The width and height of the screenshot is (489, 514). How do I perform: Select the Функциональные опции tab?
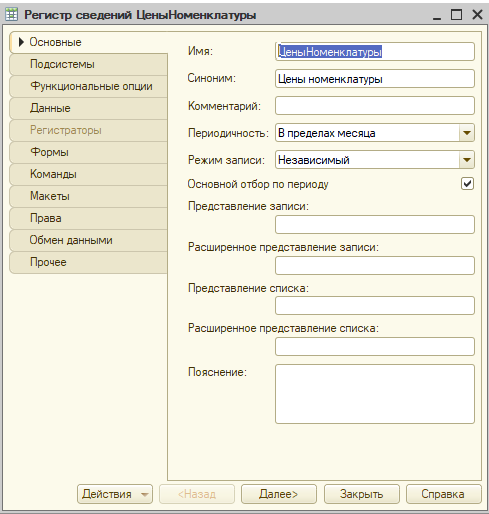click(x=88, y=86)
